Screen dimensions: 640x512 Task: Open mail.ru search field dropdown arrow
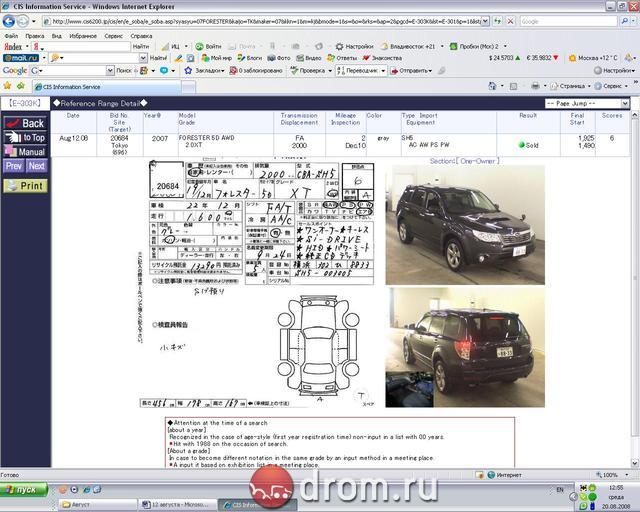[143, 58]
